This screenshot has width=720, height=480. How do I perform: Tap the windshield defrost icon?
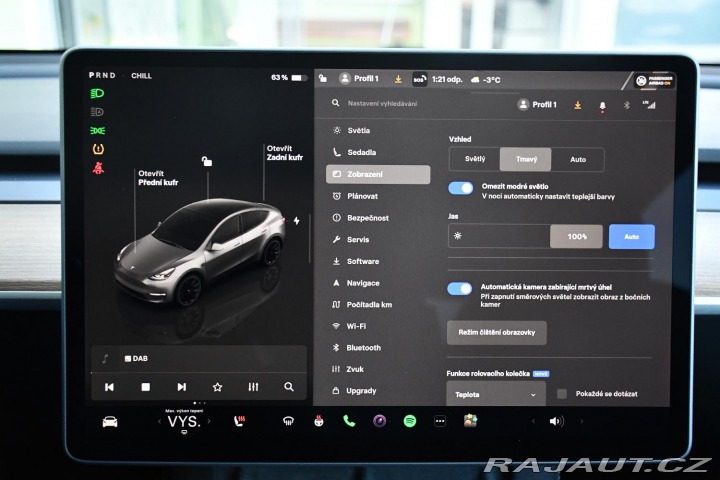[x=288, y=421]
